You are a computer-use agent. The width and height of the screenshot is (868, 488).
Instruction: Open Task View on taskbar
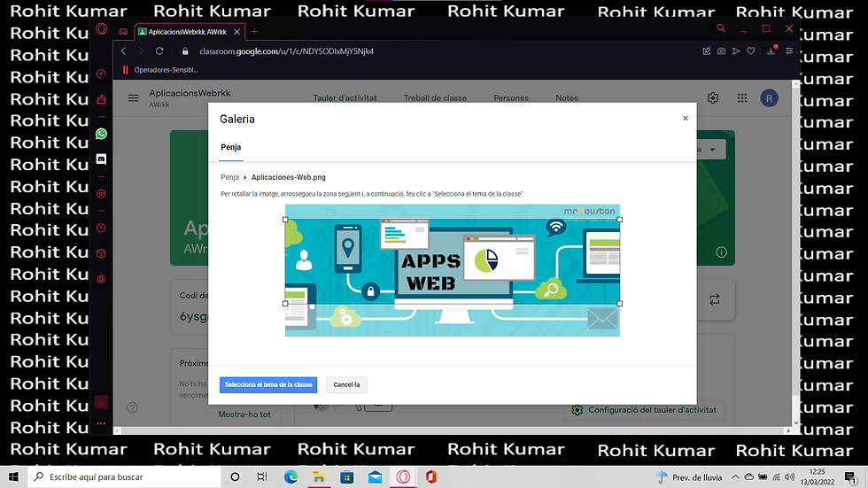[262, 477]
